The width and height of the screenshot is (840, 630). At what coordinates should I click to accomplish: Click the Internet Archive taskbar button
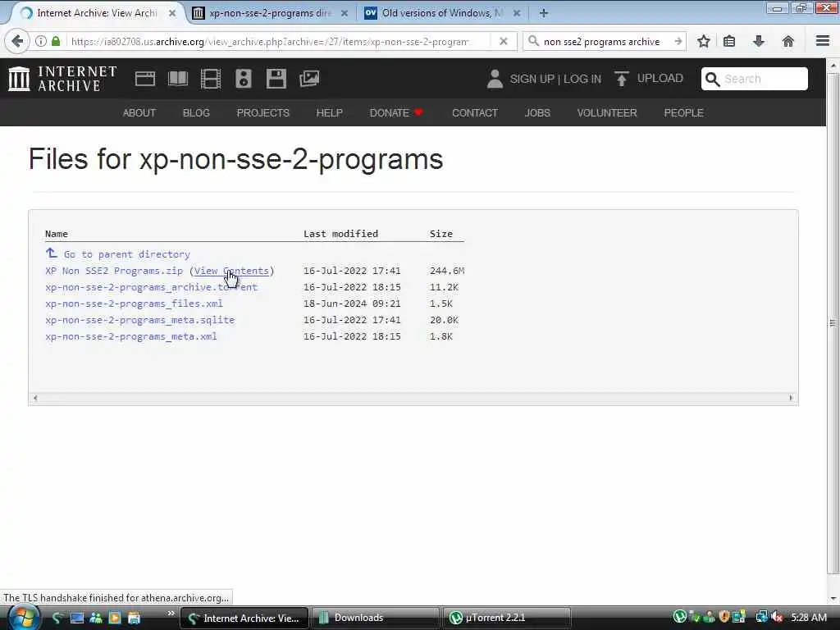[x=244, y=618]
